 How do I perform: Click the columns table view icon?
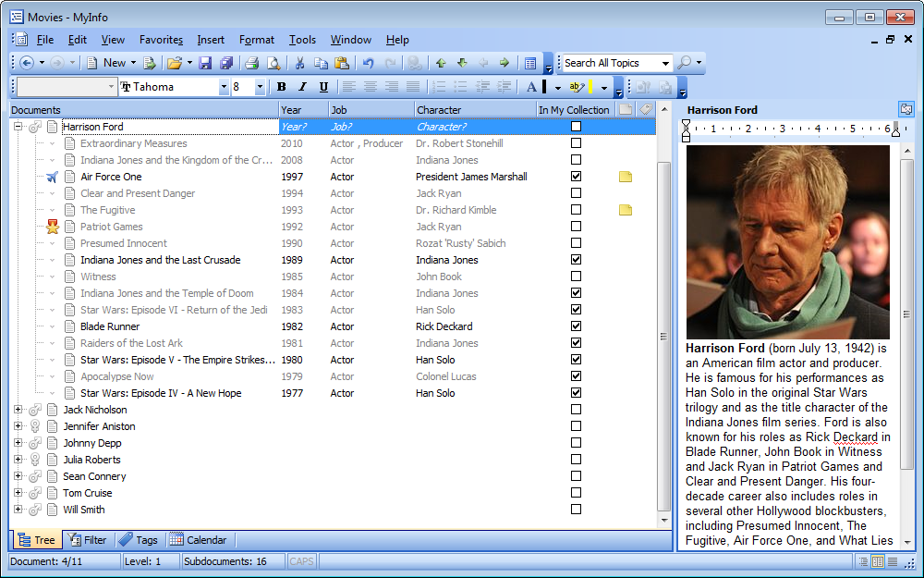click(530, 63)
